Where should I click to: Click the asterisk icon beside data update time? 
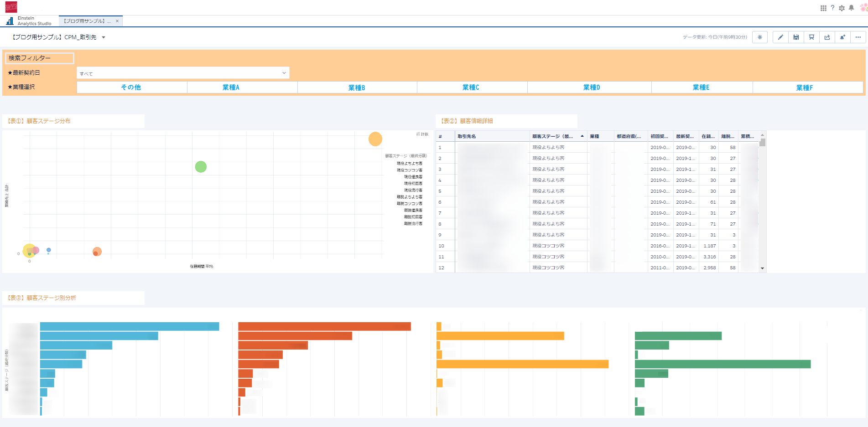pyautogui.click(x=760, y=37)
